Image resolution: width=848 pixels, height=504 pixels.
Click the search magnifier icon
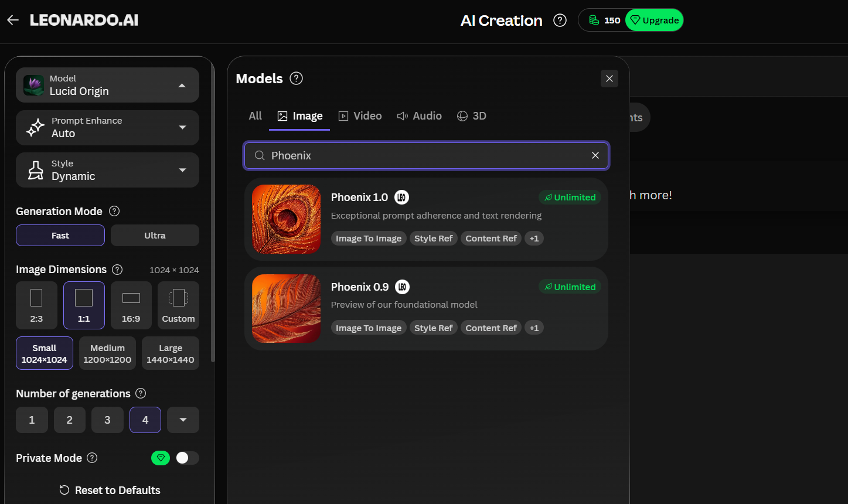coord(260,156)
